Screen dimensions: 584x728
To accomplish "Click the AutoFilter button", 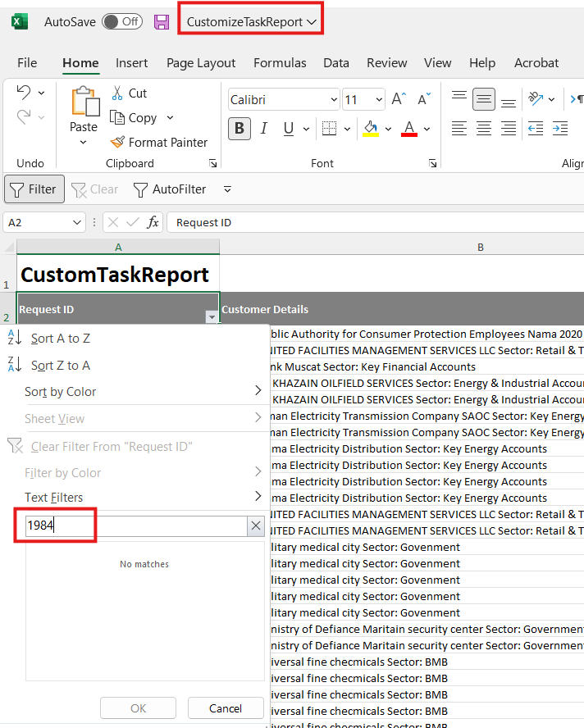I will [171, 189].
